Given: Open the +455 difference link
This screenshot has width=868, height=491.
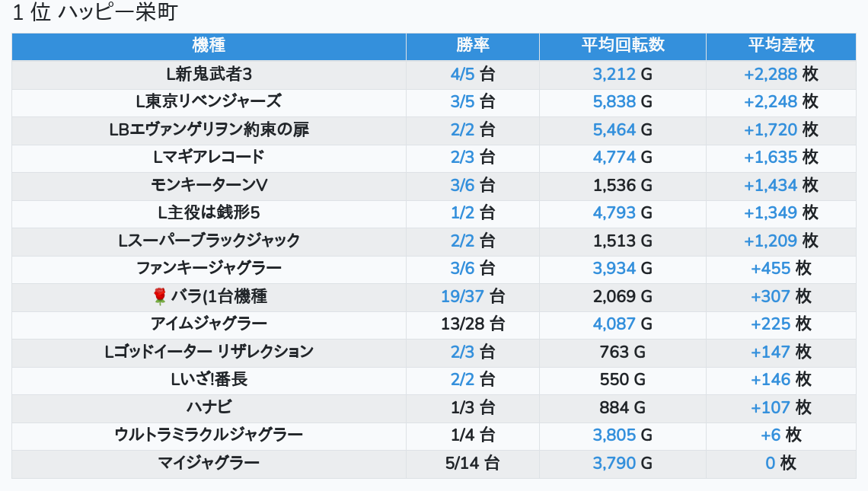Looking at the screenshot, I should click(x=771, y=268).
